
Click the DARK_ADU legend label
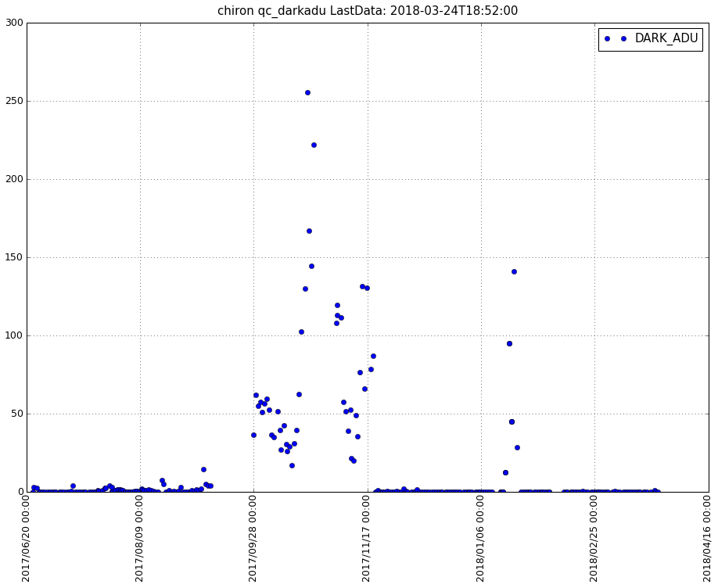click(666, 38)
